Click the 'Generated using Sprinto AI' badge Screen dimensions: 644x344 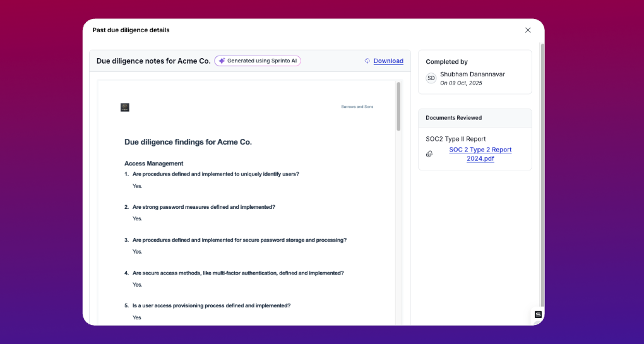click(x=258, y=61)
